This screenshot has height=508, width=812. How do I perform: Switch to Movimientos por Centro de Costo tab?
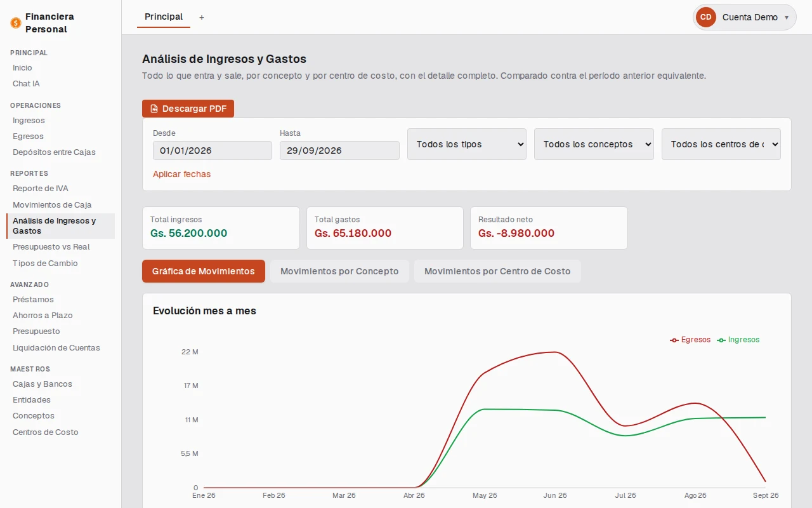pos(497,271)
